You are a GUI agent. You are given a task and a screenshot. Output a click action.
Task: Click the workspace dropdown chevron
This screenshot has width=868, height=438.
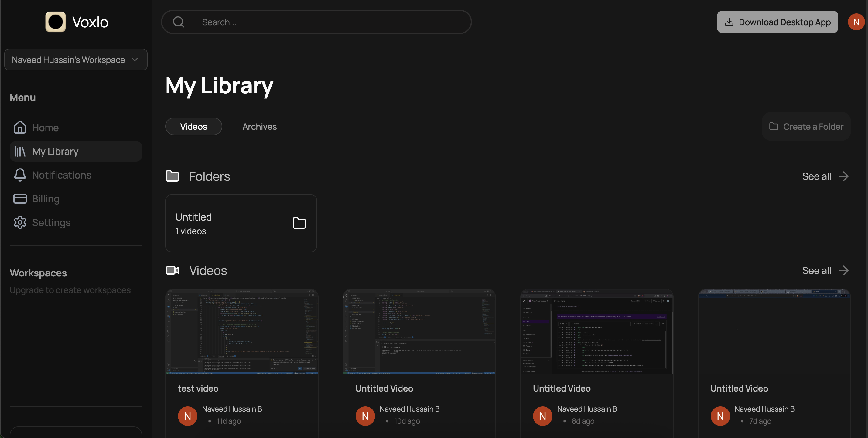tap(135, 60)
